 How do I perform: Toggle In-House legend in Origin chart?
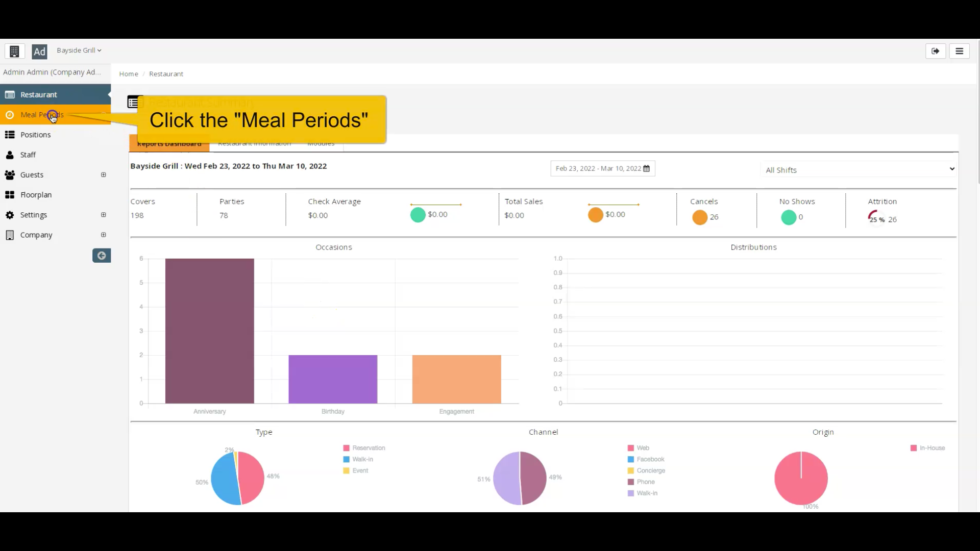[928, 448]
